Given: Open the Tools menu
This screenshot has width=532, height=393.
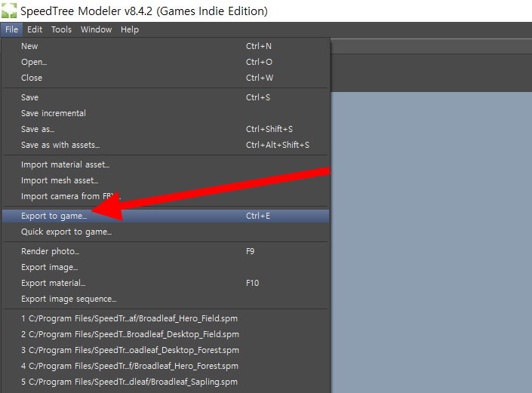Looking at the screenshot, I should point(61,30).
